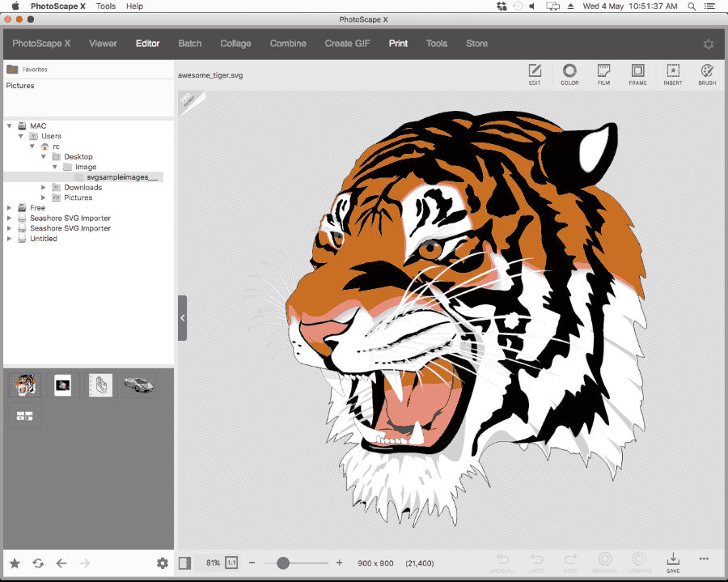
Task: Select the first Seashore SVG Importer drive
Action: pyautogui.click(x=70, y=218)
